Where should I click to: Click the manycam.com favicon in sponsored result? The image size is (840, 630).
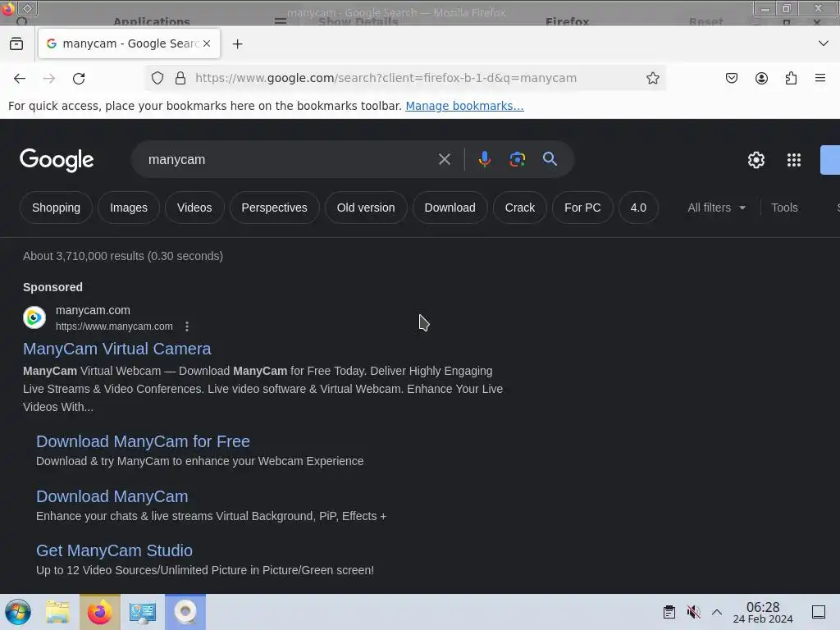34,317
